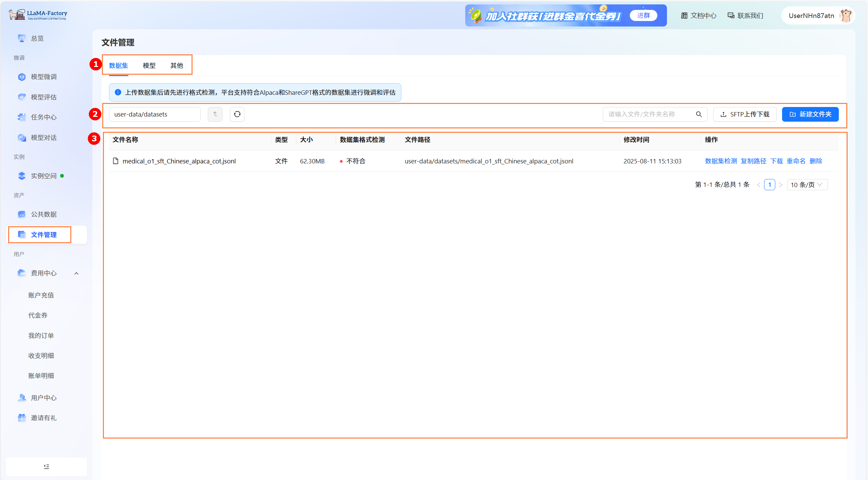Open 模型微调 in the sidebar
Screen dimensions: 868x480
[x=43, y=77]
